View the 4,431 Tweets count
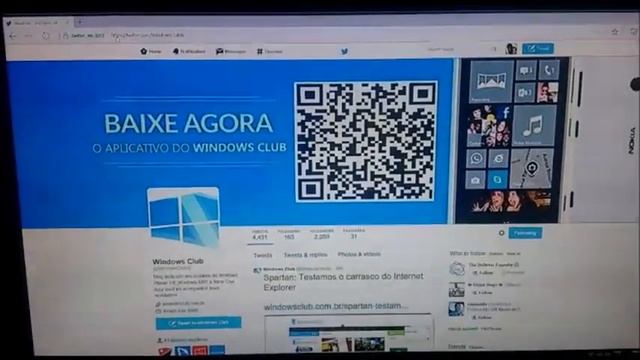640x360 pixels. tap(260, 234)
